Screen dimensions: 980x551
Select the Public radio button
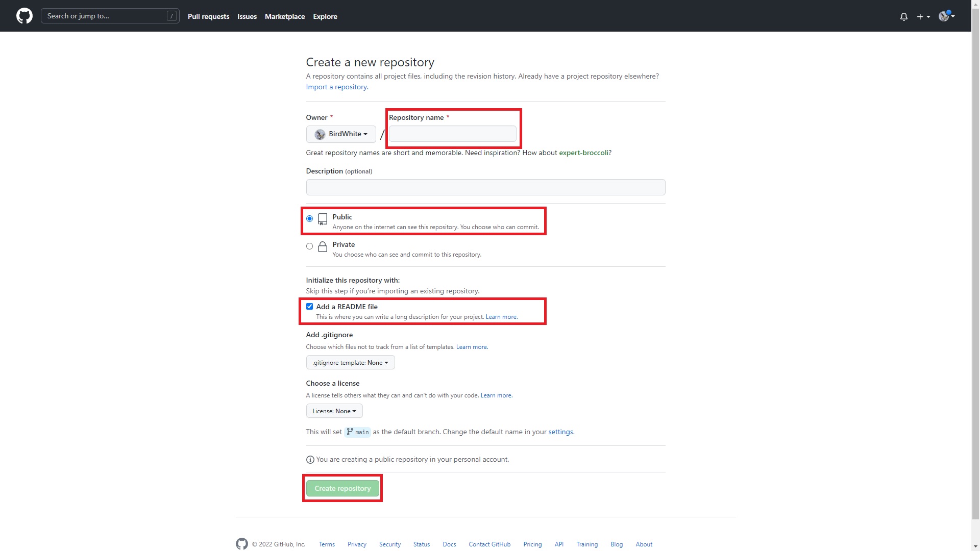(x=309, y=218)
